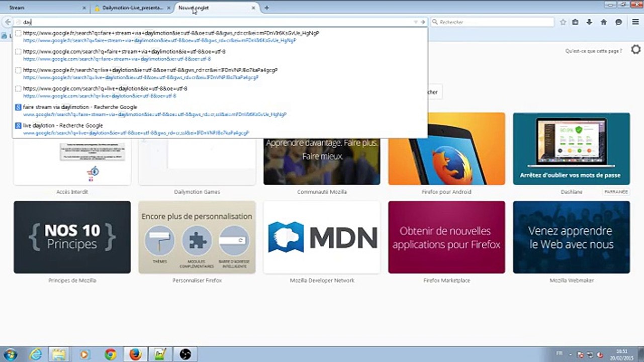This screenshot has width=644, height=362.
Task: Click the PARRAINÉE label on Dashlane tile
Action: coord(616,192)
